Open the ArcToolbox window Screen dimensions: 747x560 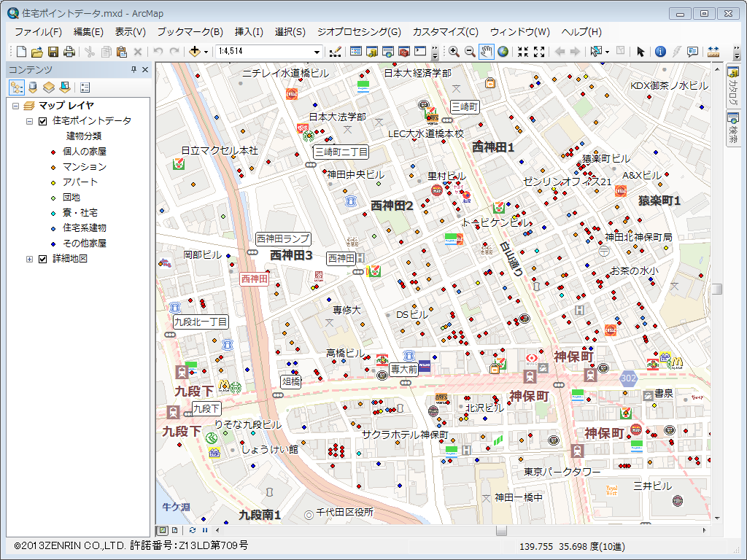point(404,52)
